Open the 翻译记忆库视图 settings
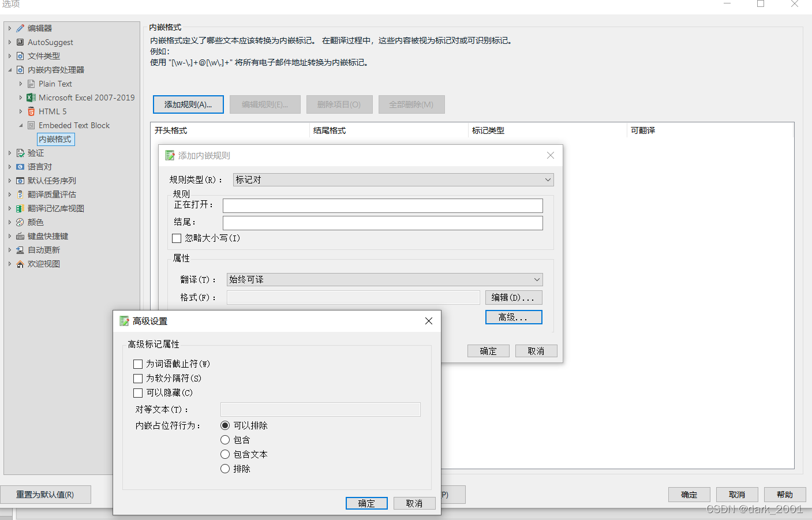Screen dimensions: 812x520 click(x=20, y=208)
